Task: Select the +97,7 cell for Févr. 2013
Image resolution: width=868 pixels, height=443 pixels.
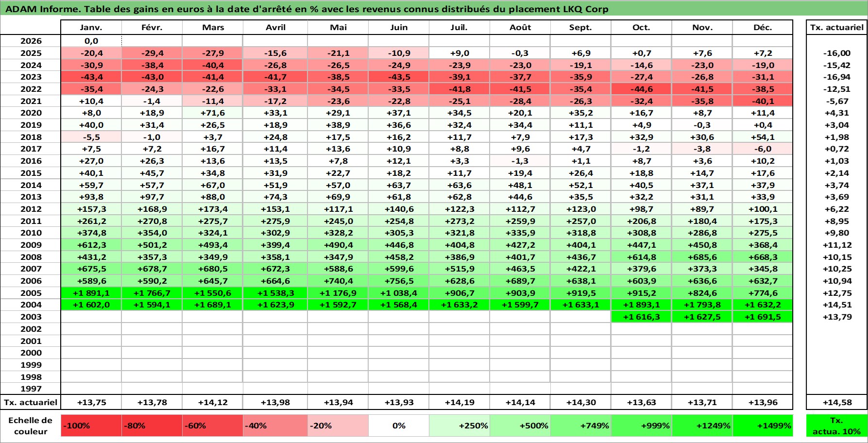Action: tap(152, 197)
